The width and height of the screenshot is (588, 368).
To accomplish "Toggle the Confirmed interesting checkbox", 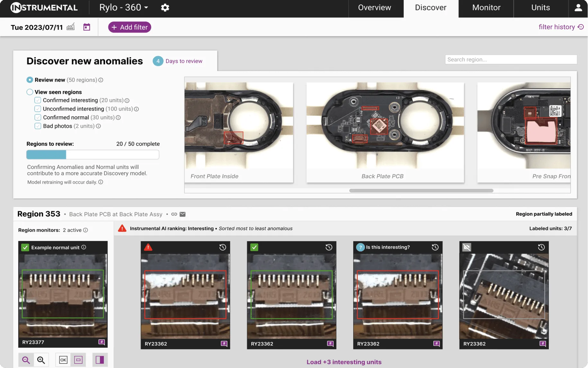I will pos(38,100).
